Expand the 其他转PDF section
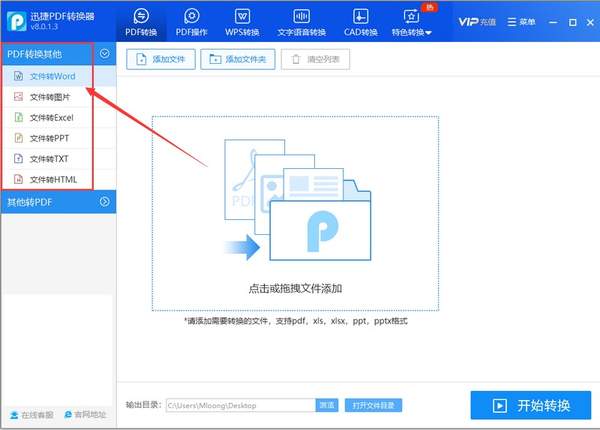Screen dimensions: 600x430 (x=105, y=202)
